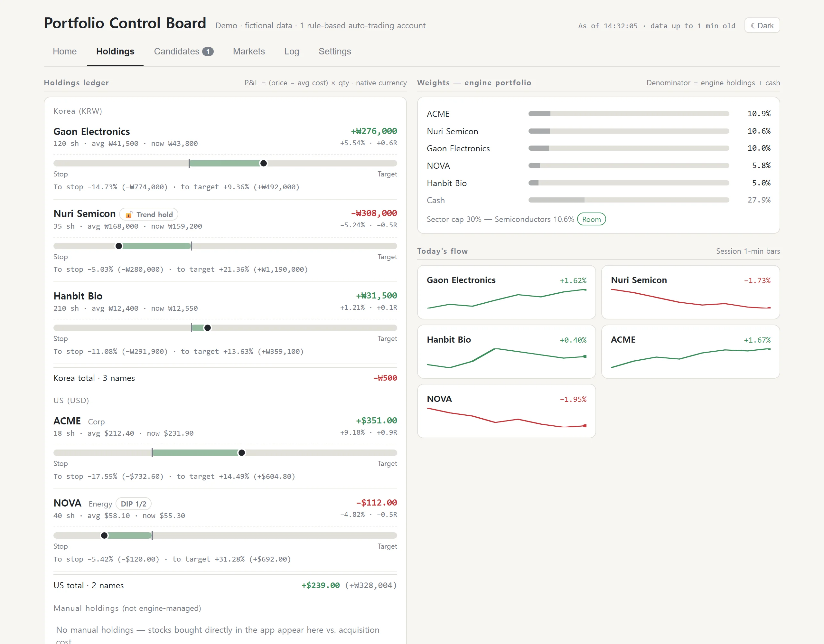This screenshot has height=644, width=824.
Task: Toggle the Dark theme button
Action: tap(762, 25)
